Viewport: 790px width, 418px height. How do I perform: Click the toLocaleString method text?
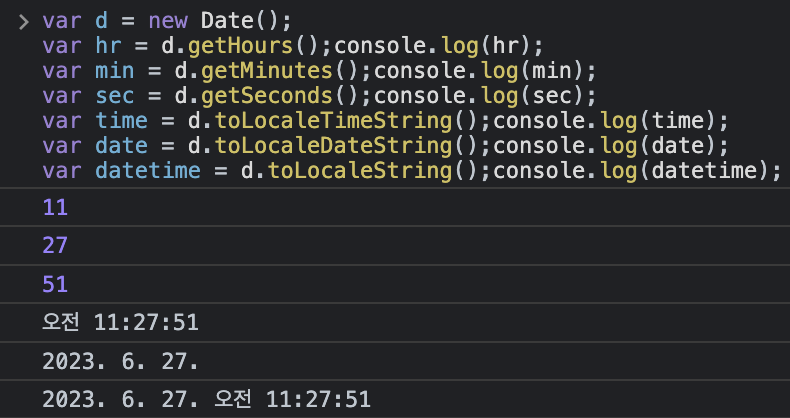pos(359,171)
